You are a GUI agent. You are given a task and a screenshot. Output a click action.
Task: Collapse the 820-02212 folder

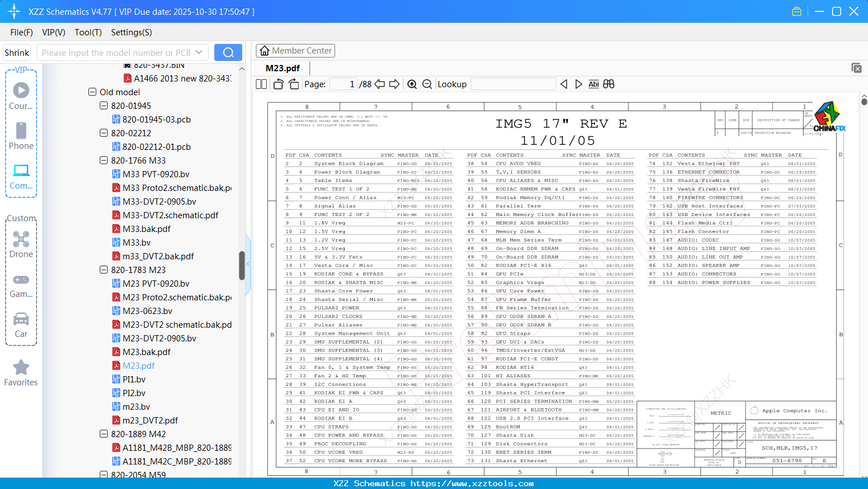pos(104,133)
